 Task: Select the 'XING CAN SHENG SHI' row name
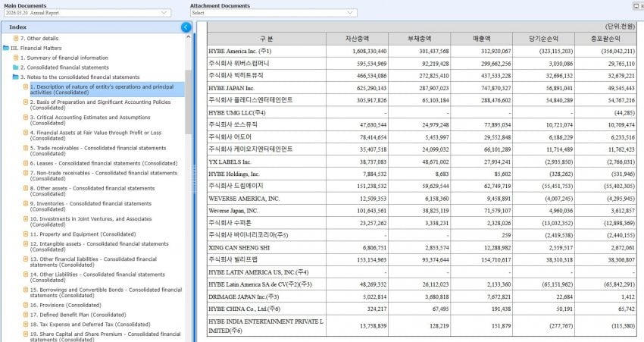(x=239, y=248)
